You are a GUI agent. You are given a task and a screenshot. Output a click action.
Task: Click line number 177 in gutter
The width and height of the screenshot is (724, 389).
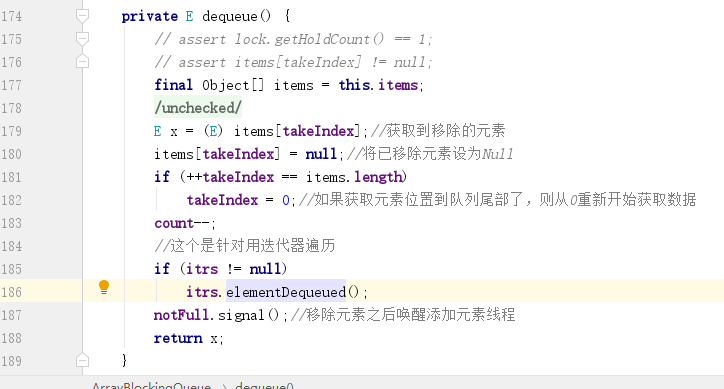[12, 85]
